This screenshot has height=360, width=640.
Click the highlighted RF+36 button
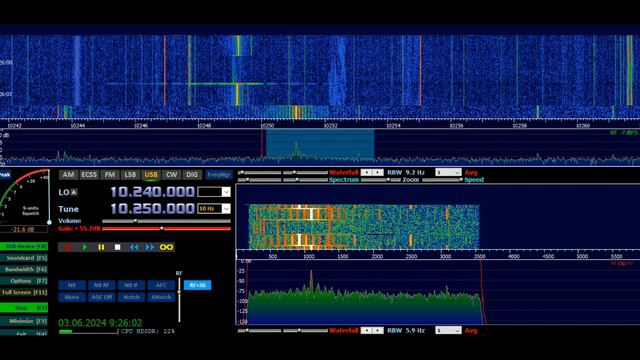198,285
